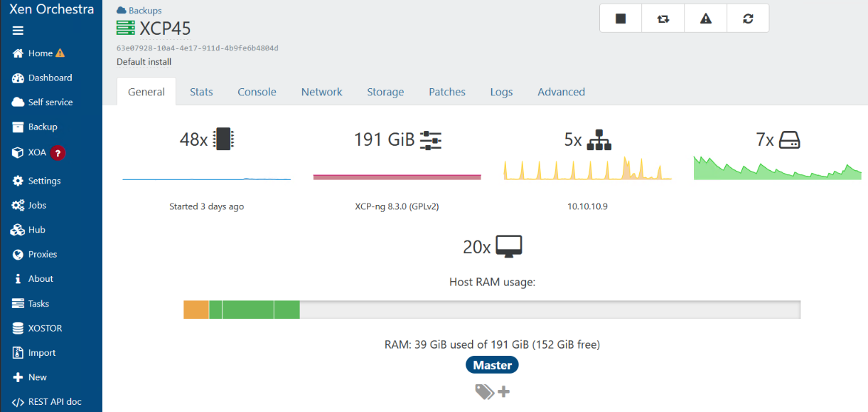Collapse the sidebar using hamburger menu icon
This screenshot has height=412, width=868.
(18, 31)
